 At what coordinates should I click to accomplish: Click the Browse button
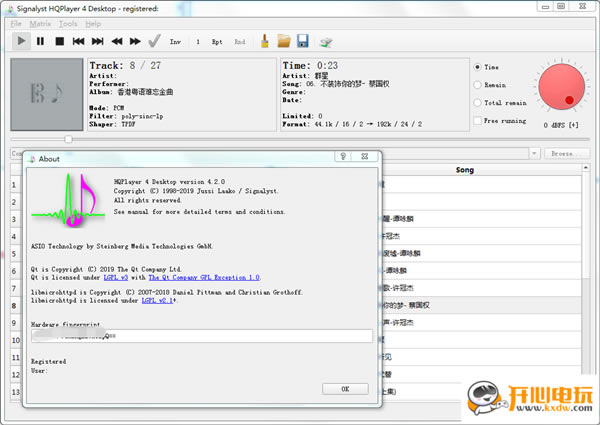(x=563, y=153)
